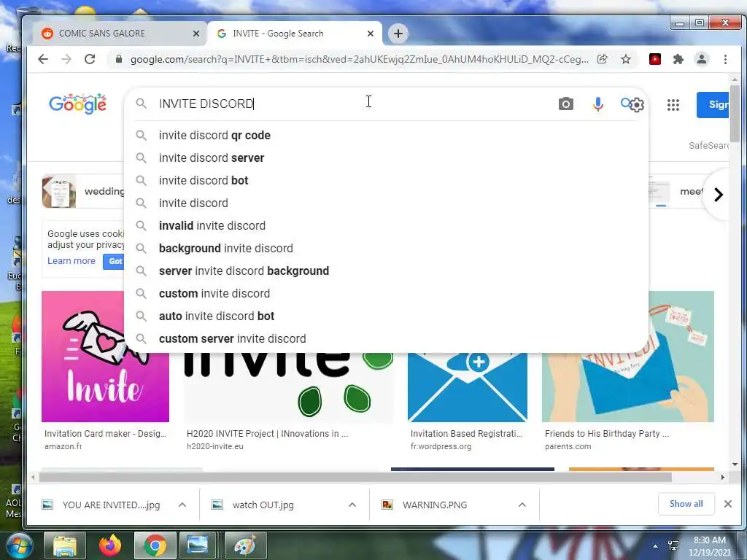The height and width of the screenshot is (560, 747).
Task: Open the downloaded watch OUT.jpg file
Action: pyautogui.click(x=263, y=505)
